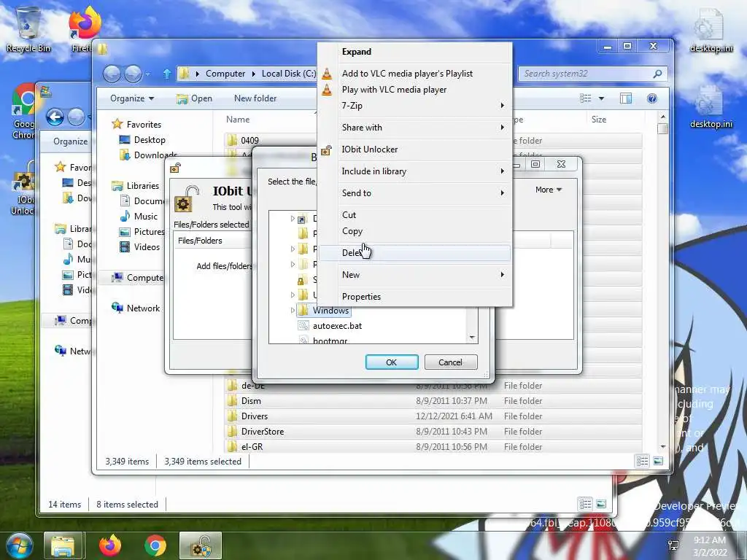Click the Forward button in the system32 window
The height and width of the screenshot is (560, 747).
pyautogui.click(x=133, y=74)
